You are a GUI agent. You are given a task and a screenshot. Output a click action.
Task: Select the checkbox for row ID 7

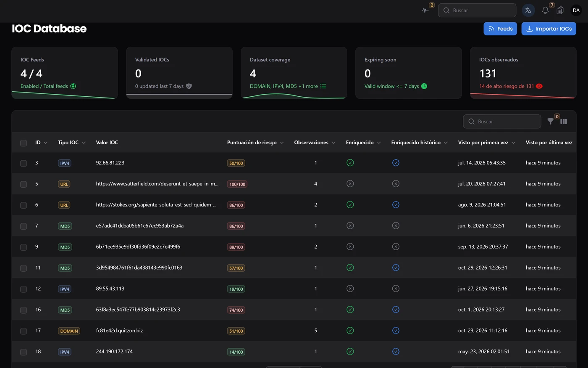pos(24,226)
